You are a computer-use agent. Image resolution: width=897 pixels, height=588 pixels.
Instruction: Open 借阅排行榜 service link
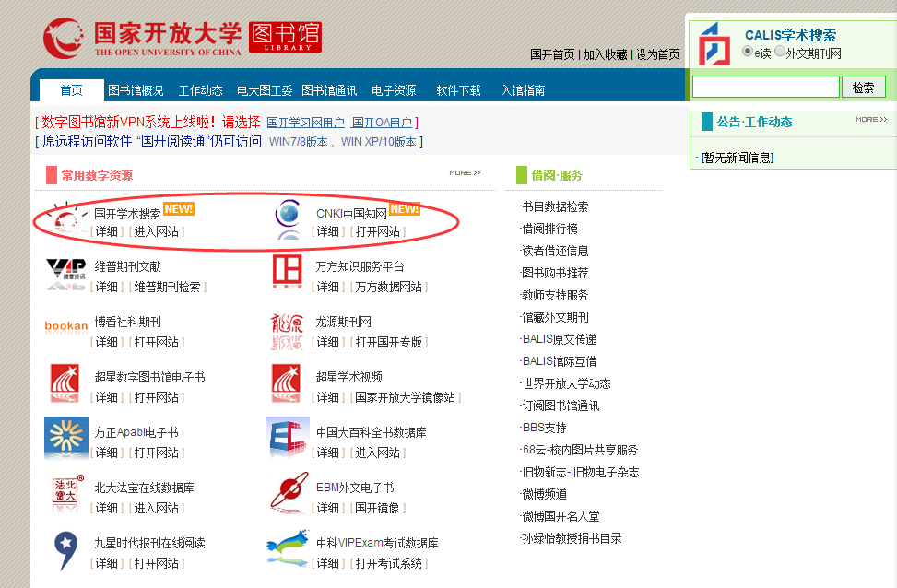pyautogui.click(x=549, y=229)
